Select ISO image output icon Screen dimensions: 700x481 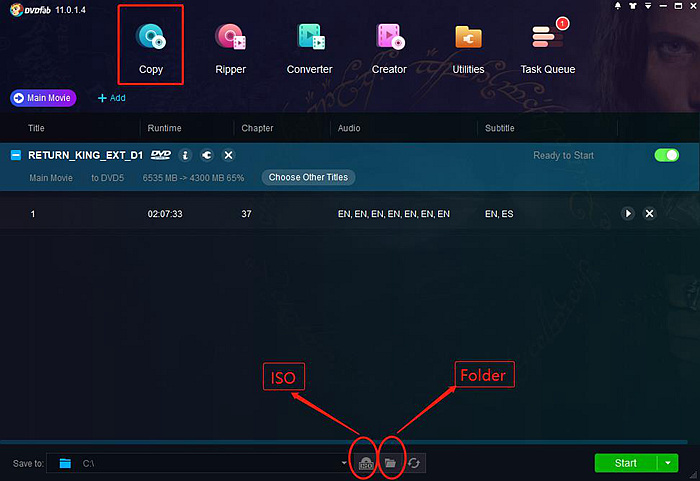(x=366, y=463)
